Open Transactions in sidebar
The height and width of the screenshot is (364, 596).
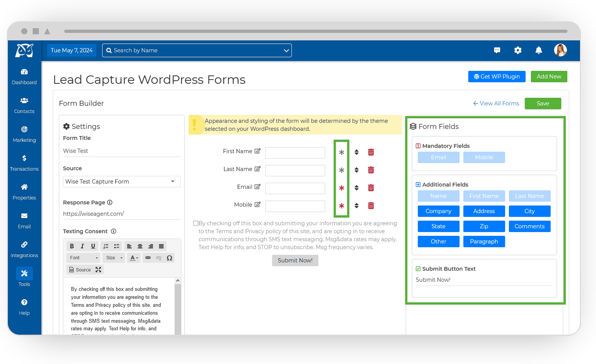click(24, 163)
